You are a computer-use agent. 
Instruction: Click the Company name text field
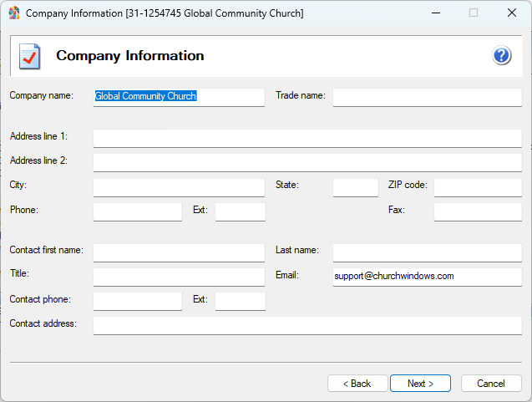click(x=179, y=97)
